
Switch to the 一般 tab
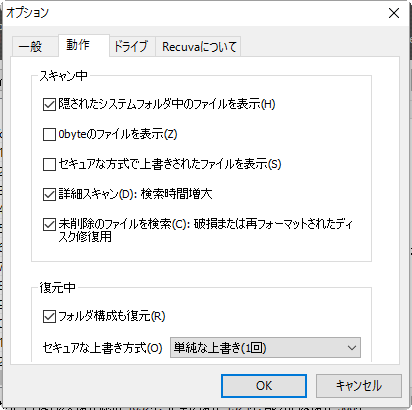click(32, 47)
